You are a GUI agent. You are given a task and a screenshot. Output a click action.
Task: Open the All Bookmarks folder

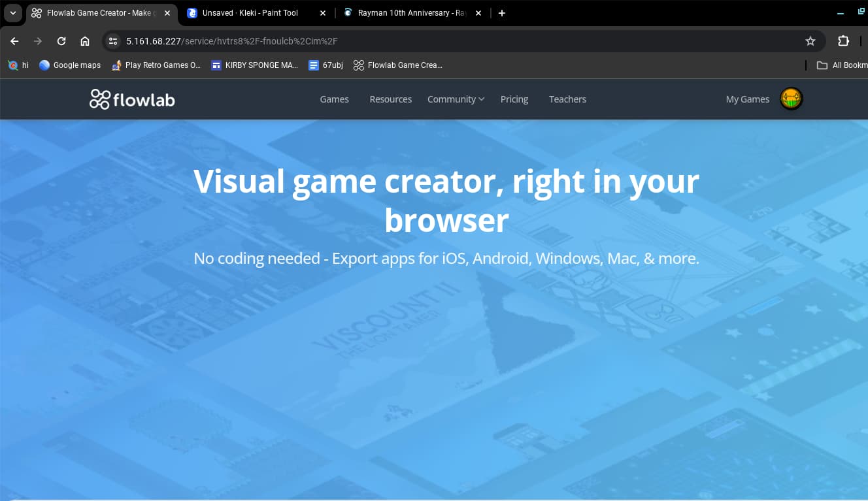843,65
